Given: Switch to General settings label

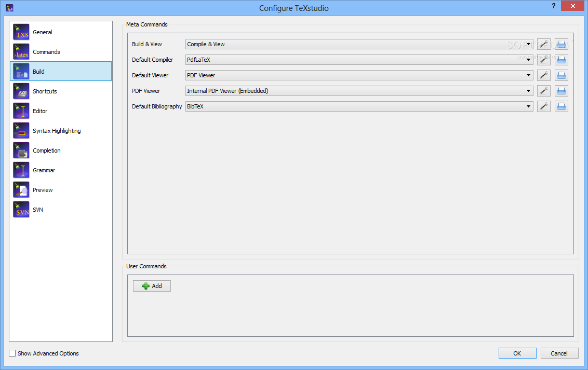Looking at the screenshot, I should pos(43,32).
